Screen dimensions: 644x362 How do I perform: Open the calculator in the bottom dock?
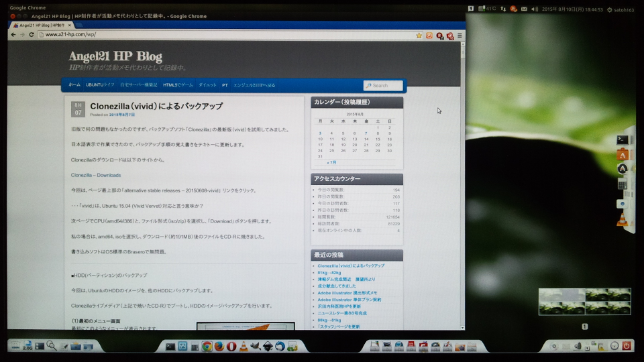pyautogui.click(x=195, y=347)
